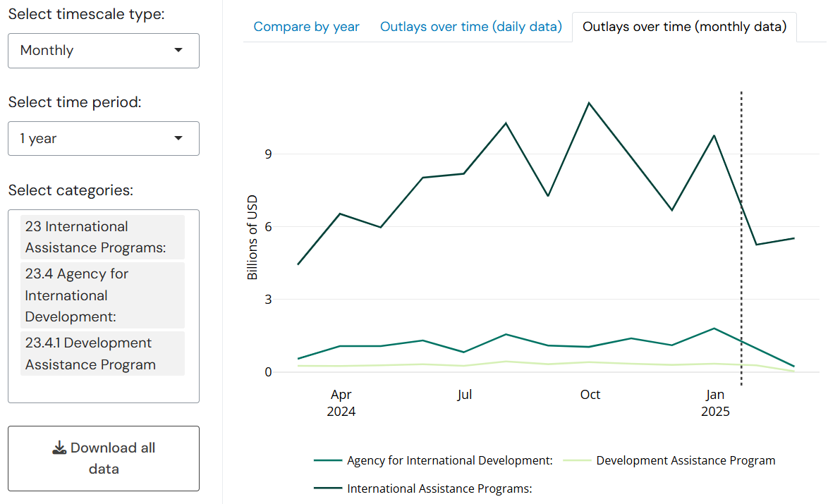The height and width of the screenshot is (504, 828).
Task: Choose 23.4 Agency for International Development category
Action: click(102, 295)
